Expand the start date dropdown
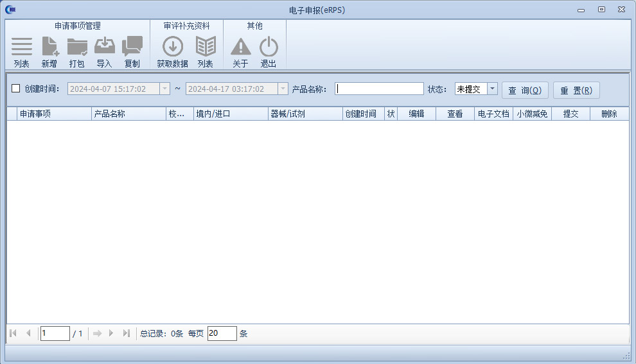Viewport: 636px width, 364px height. pyautogui.click(x=164, y=89)
